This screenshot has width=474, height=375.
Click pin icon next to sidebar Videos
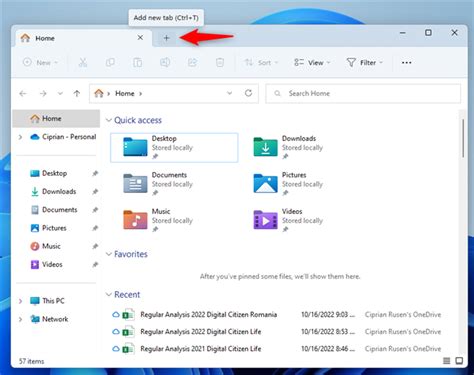[95, 264]
